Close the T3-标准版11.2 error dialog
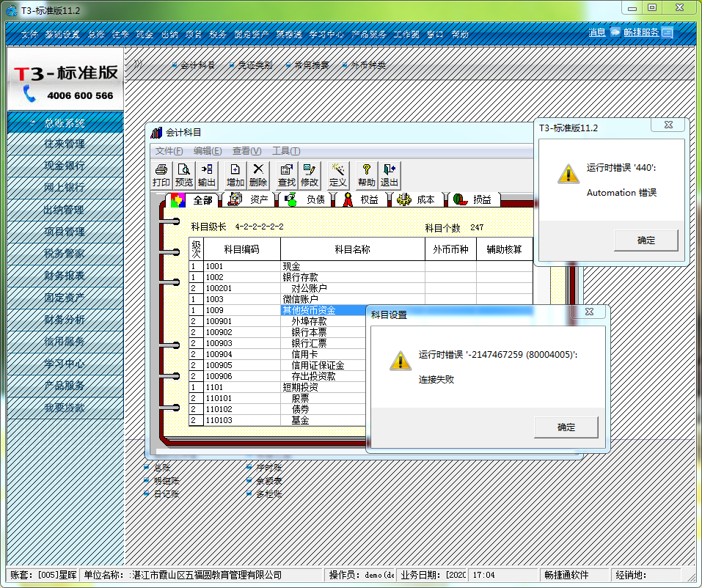 pos(668,125)
